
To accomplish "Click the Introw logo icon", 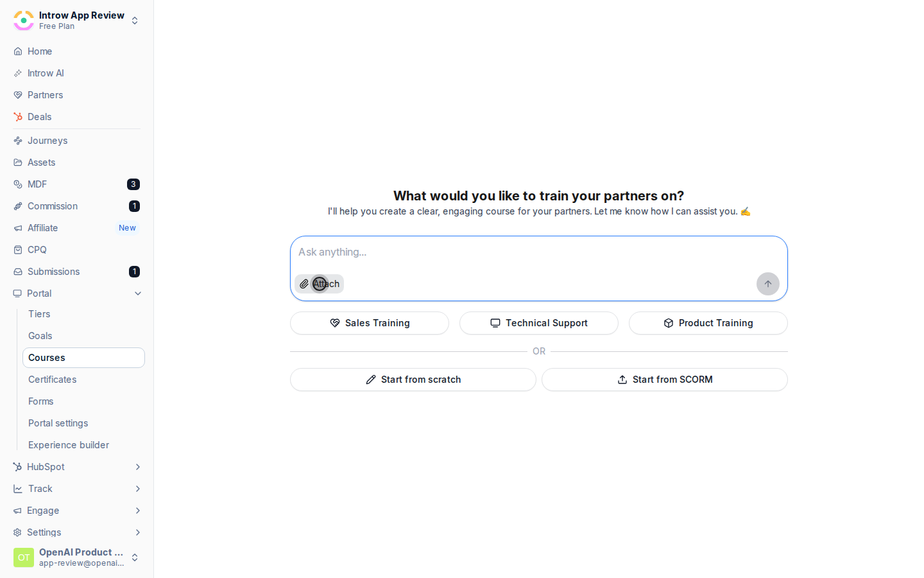I will click(x=24, y=21).
